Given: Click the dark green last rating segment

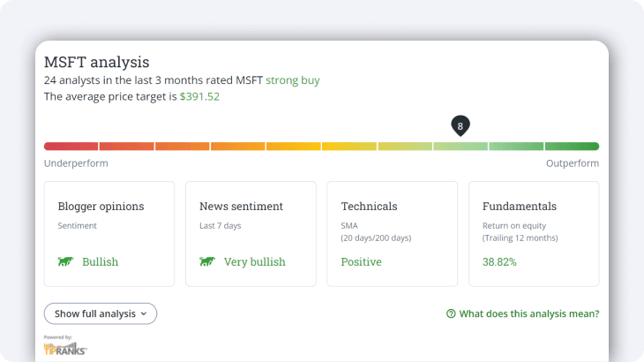Looking at the screenshot, I should [x=572, y=147].
